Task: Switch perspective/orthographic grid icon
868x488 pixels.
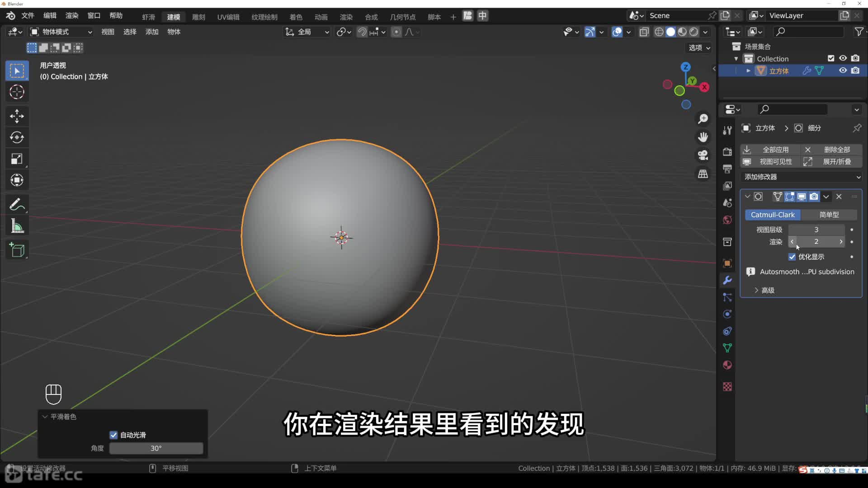Action: point(703,174)
